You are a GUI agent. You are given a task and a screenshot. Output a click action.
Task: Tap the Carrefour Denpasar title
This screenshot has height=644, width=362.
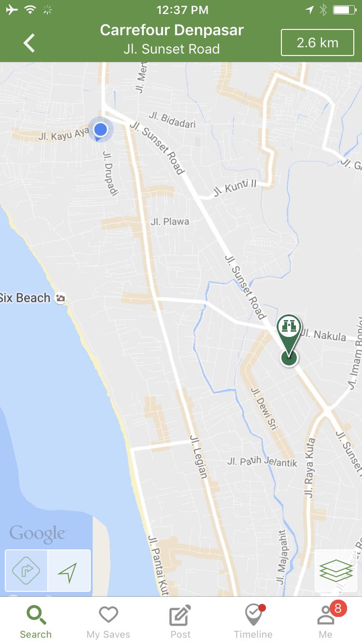(x=172, y=30)
